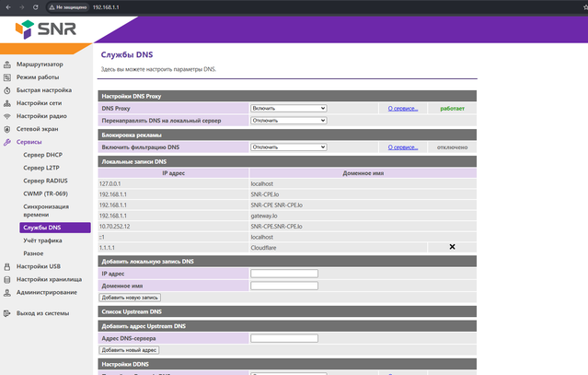Screen dimensions: 588x375
Task: Select the Службы DNS menu entry
Action: tap(55, 228)
